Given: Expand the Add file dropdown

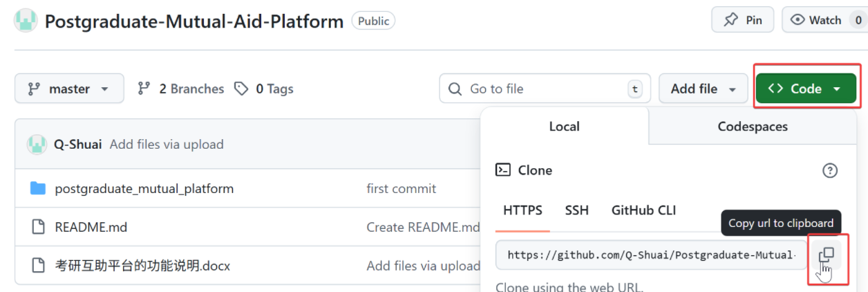Looking at the screenshot, I should (704, 89).
